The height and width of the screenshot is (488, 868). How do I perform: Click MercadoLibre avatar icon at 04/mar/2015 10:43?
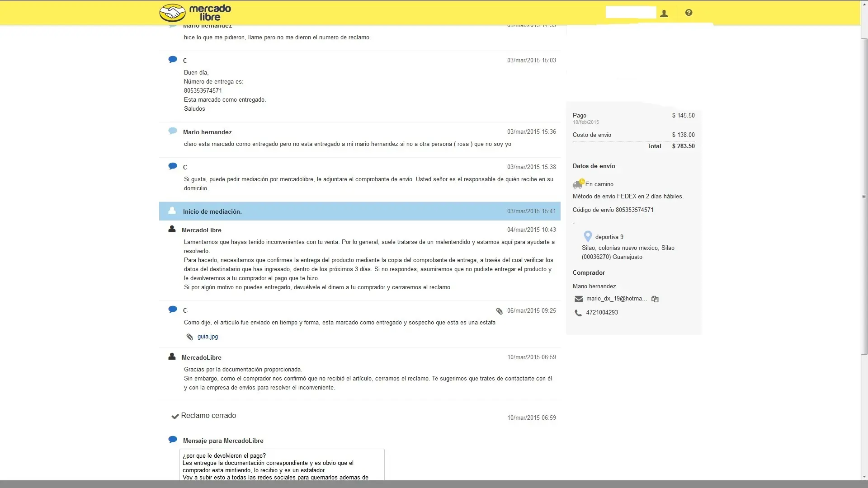pyautogui.click(x=172, y=229)
